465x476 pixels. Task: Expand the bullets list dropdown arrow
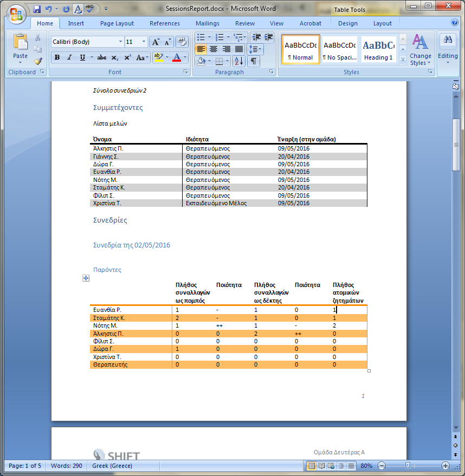pyautogui.click(x=209, y=37)
